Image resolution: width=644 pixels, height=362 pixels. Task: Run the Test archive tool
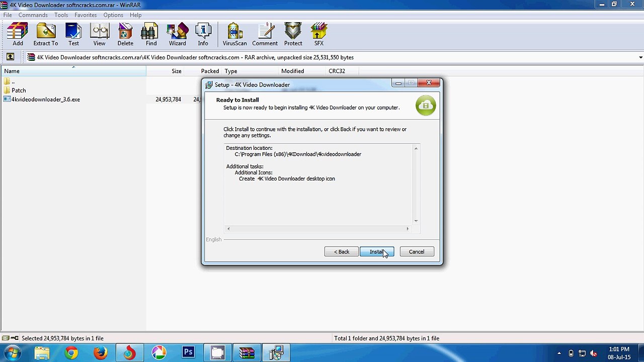click(73, 35)
